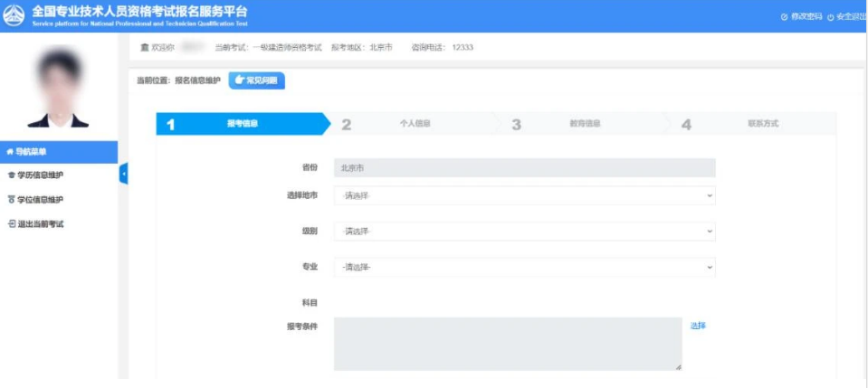Click the 常见问题 button
This screenshot has height=388, width=868.
coord(257,80)
